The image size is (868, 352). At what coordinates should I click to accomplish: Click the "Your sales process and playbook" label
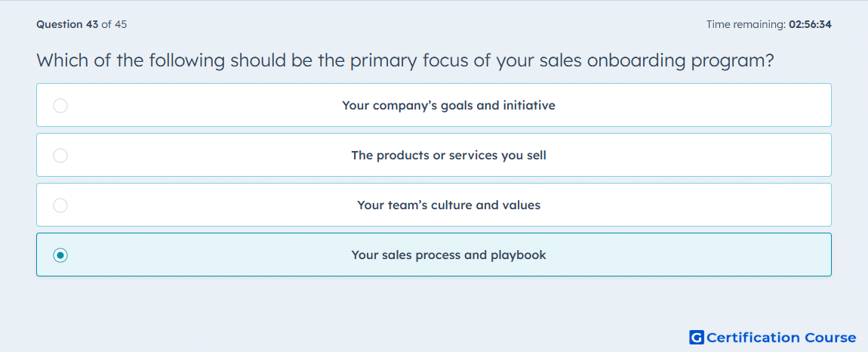pos(448,255)
